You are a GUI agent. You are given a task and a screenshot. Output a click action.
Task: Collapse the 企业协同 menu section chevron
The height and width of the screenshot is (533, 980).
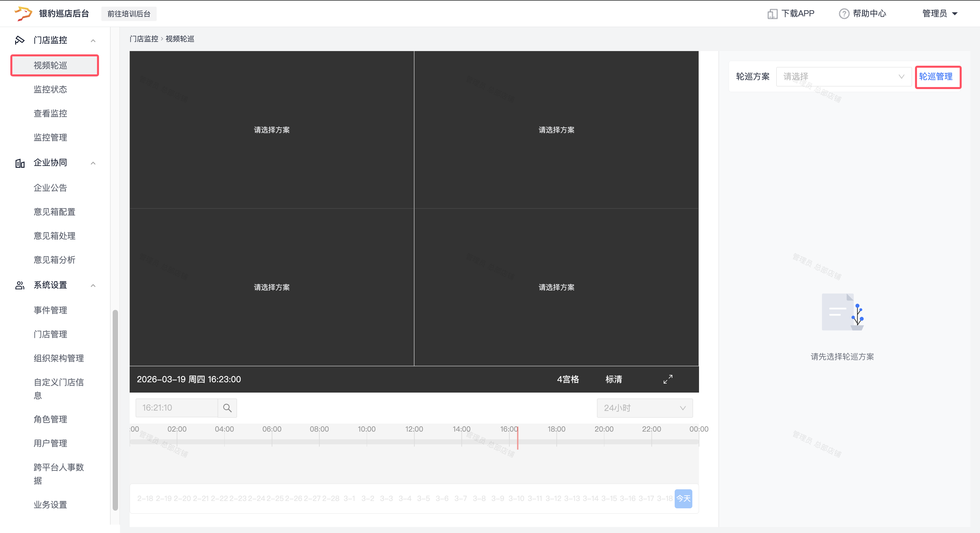click(x=93, y=163)
